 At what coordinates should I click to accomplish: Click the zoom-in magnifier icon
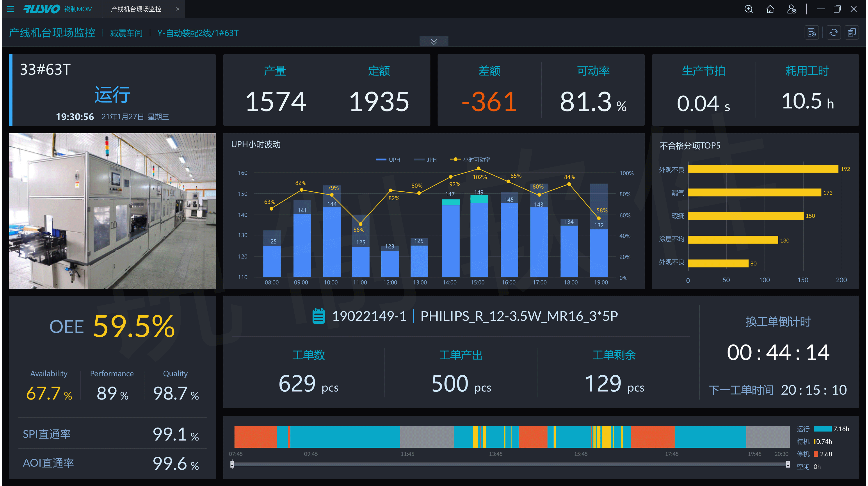click(748, 9)
